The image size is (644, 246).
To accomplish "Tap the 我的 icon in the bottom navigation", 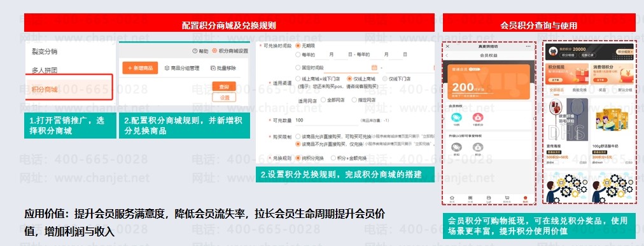I will coord(526,199).
